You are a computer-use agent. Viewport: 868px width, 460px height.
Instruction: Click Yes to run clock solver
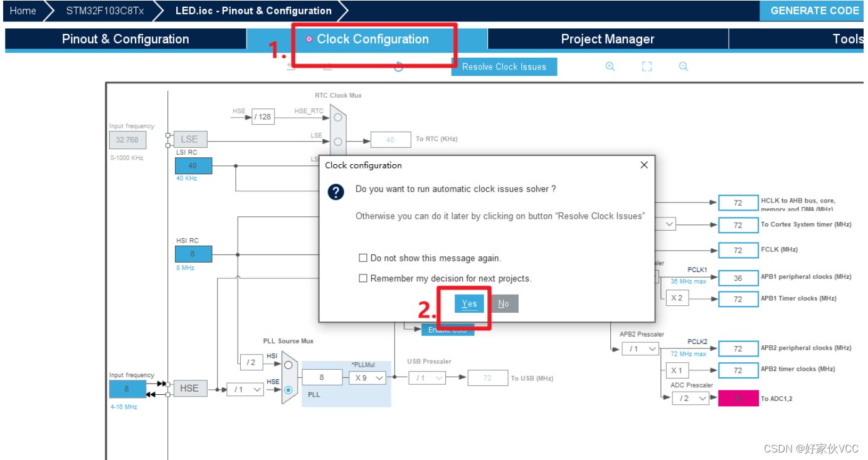469,303
